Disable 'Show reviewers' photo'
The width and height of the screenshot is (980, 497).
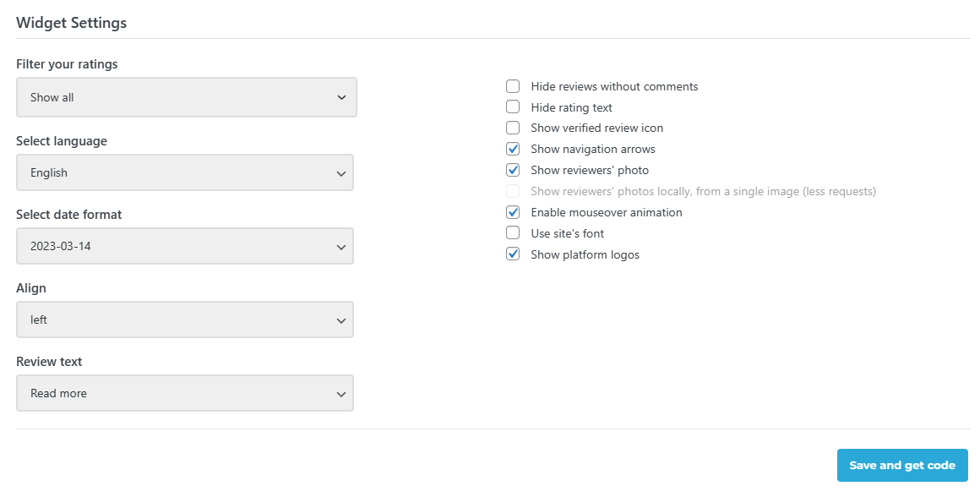pyautogui.click(x=513, y=169)
